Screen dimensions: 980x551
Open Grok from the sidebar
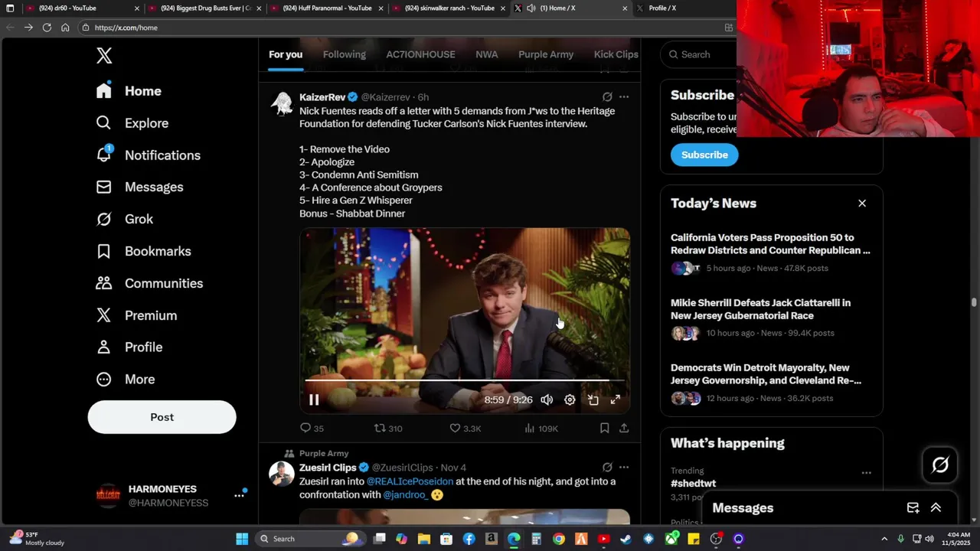tap(124, 219)
